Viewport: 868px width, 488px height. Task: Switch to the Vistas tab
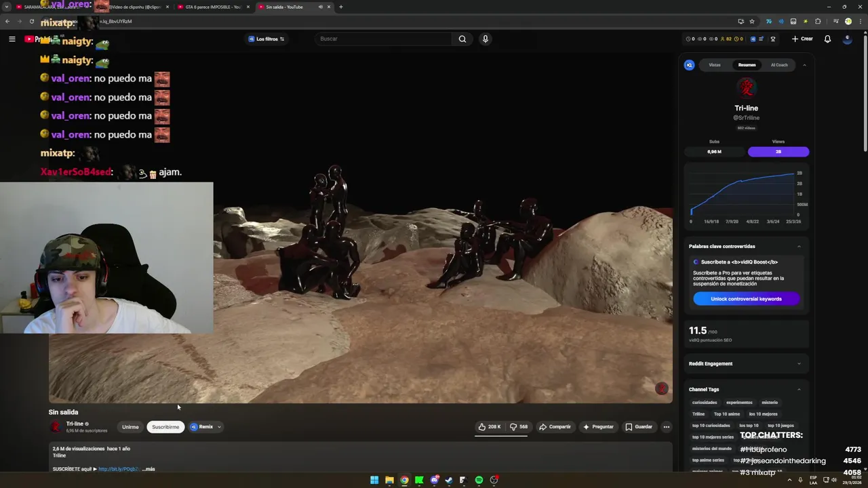click(715, 65)
